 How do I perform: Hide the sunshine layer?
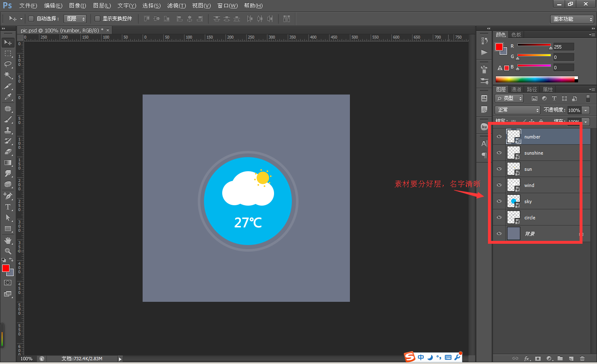pos(499,153)
